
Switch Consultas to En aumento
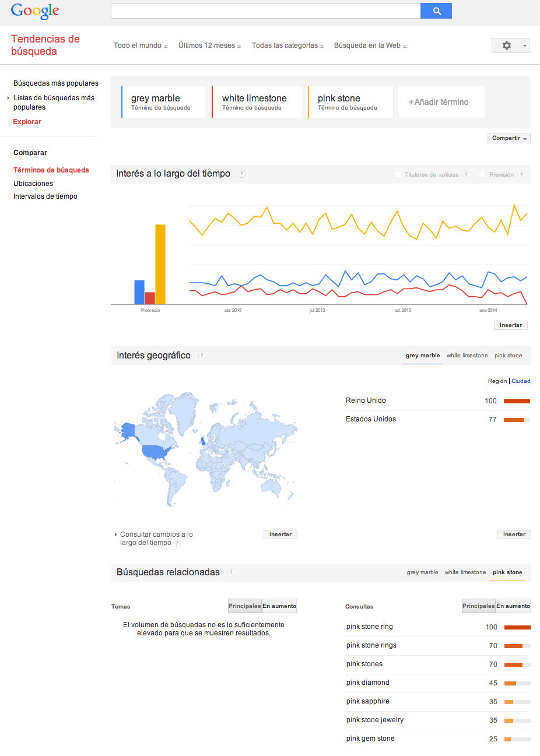513,606
